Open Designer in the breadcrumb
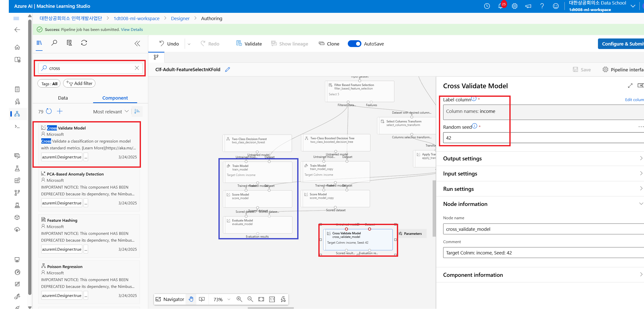This screenshot has height=309, width=644. pos(180,18)
